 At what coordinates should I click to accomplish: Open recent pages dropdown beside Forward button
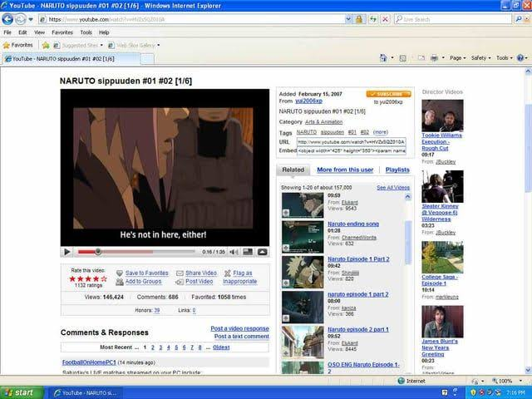point(31,19)
